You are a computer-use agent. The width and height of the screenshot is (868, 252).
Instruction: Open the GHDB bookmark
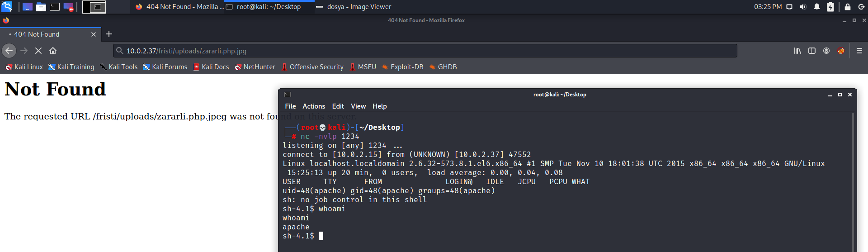click(443, 67)
